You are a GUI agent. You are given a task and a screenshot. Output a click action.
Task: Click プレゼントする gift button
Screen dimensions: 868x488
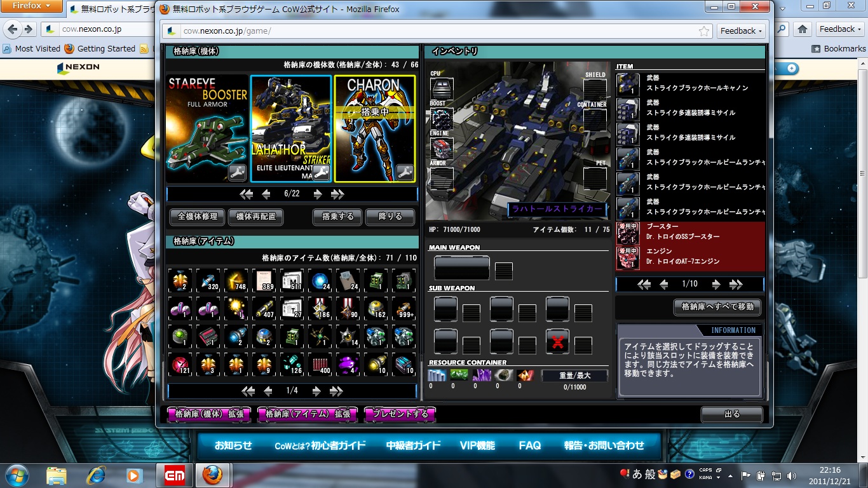(400, 414)
